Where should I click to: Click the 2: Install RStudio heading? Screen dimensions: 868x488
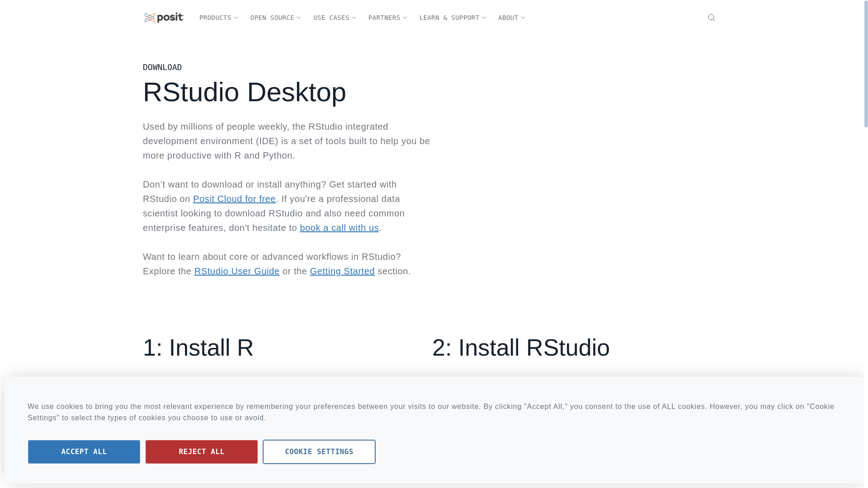(x=521, y=347)
